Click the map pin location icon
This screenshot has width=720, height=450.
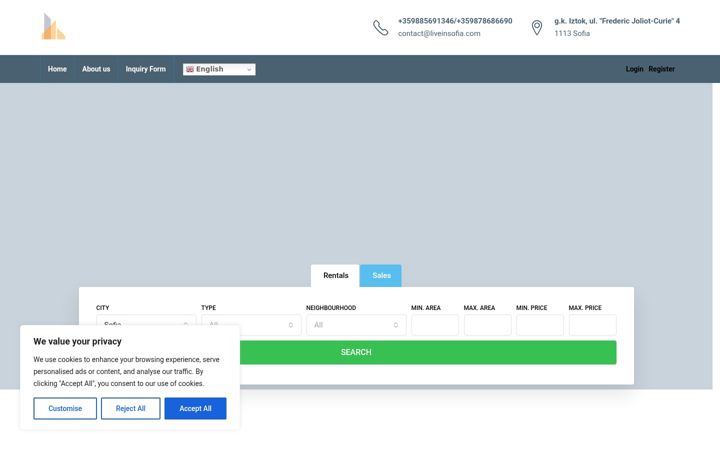pyautogui.click(x=536, y=28)
